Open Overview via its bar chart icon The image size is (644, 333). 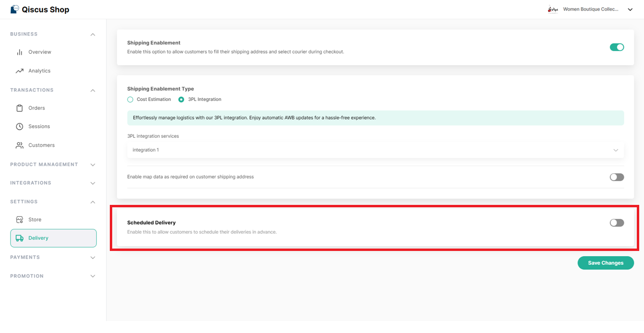(20, 52)
